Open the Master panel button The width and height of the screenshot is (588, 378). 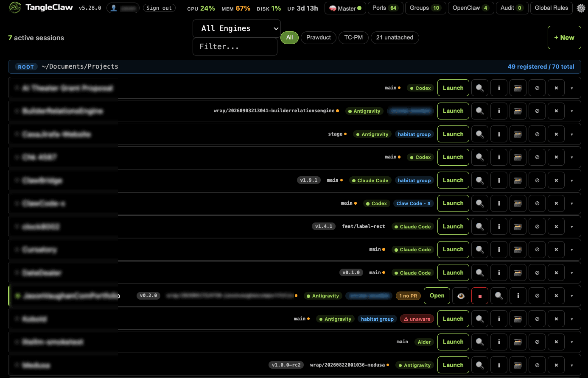tap(345, 8)
